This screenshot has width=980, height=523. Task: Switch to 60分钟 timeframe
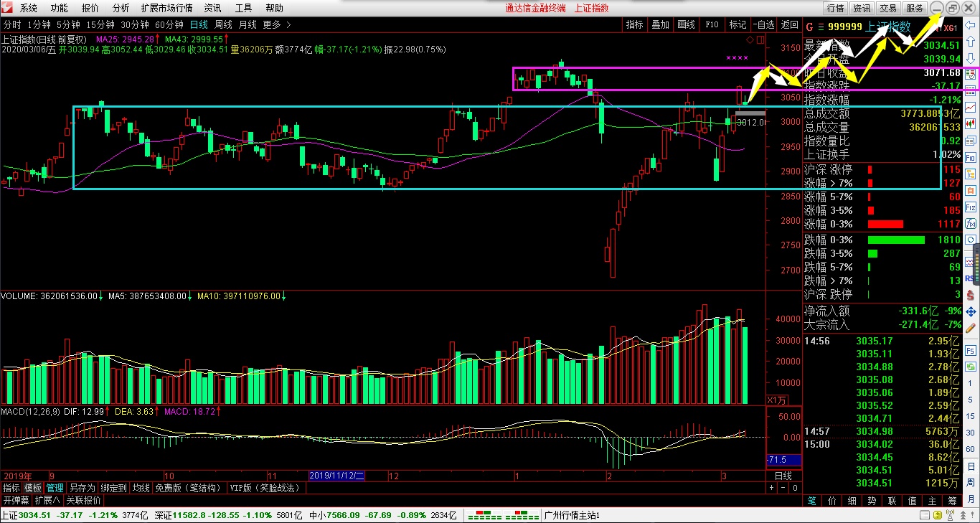170,24
